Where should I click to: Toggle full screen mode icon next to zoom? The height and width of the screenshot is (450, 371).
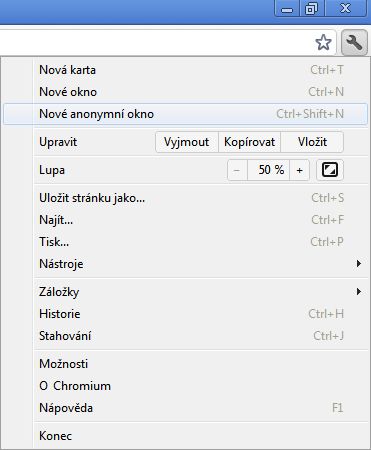click(329, 170)
